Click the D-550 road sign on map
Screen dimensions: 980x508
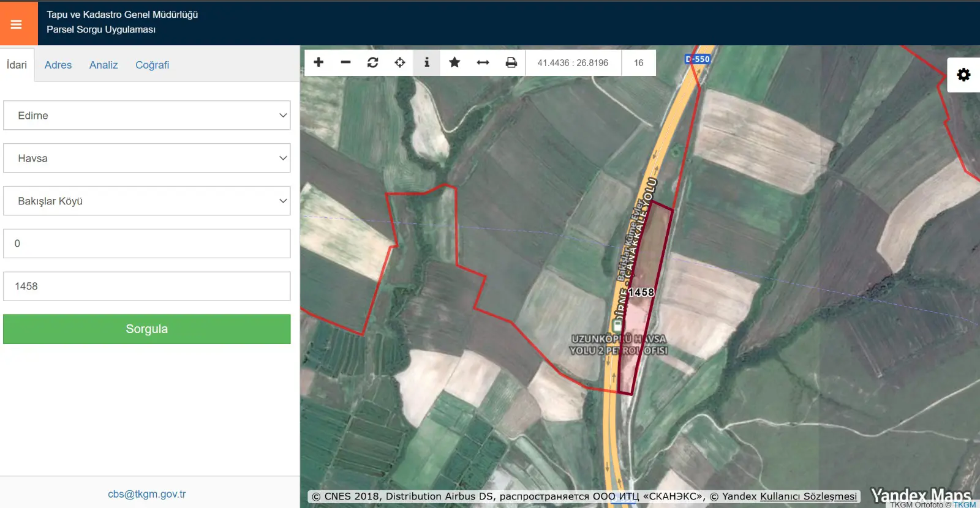(x=698, y=59)
